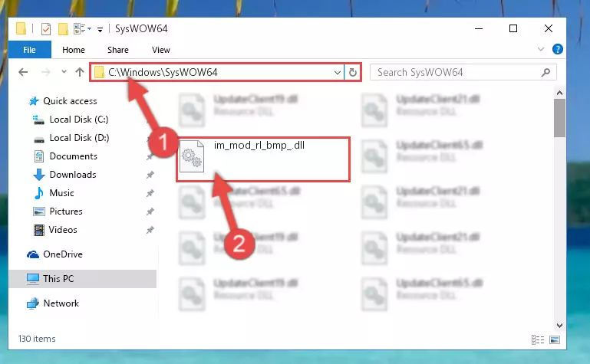Click the Quick access star icon
This screenshot has width=590, height=364.
coord(34,101)
